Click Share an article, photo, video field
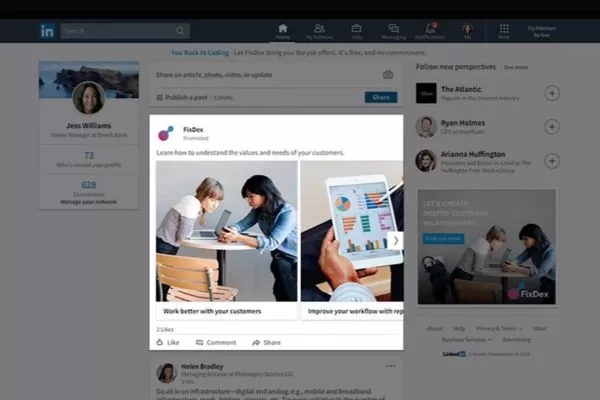The width and height of the screenshot is (600, 400). click(x=214, y=75)
